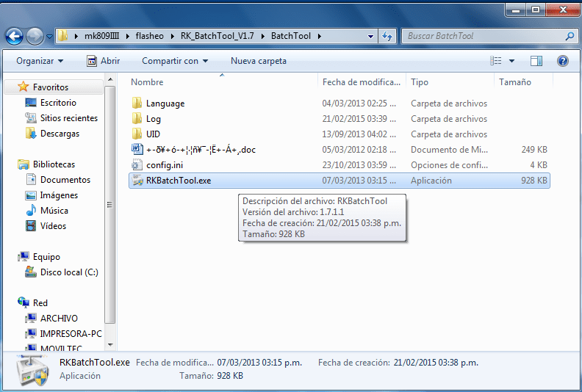Select the UID folder icon
The image size is (582, 392).
(x=137, y=134)
